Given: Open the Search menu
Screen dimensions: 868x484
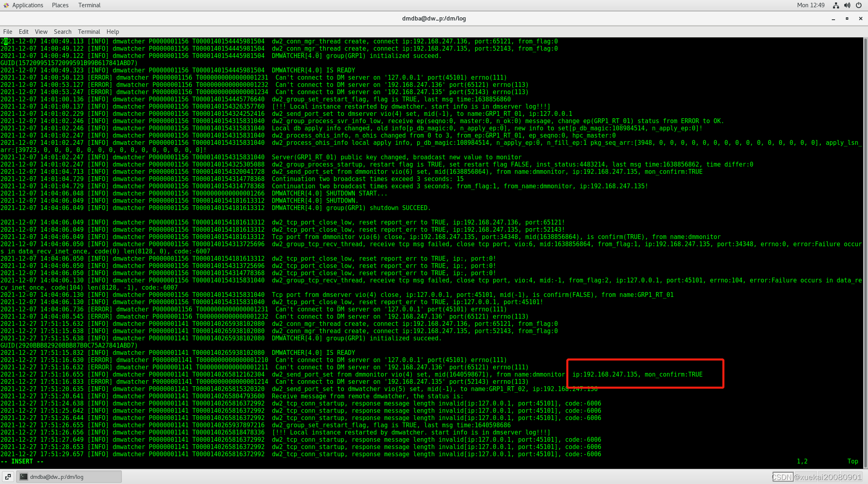Looking at the screenshot, I should pyautogui.click(x=63, y=32).
